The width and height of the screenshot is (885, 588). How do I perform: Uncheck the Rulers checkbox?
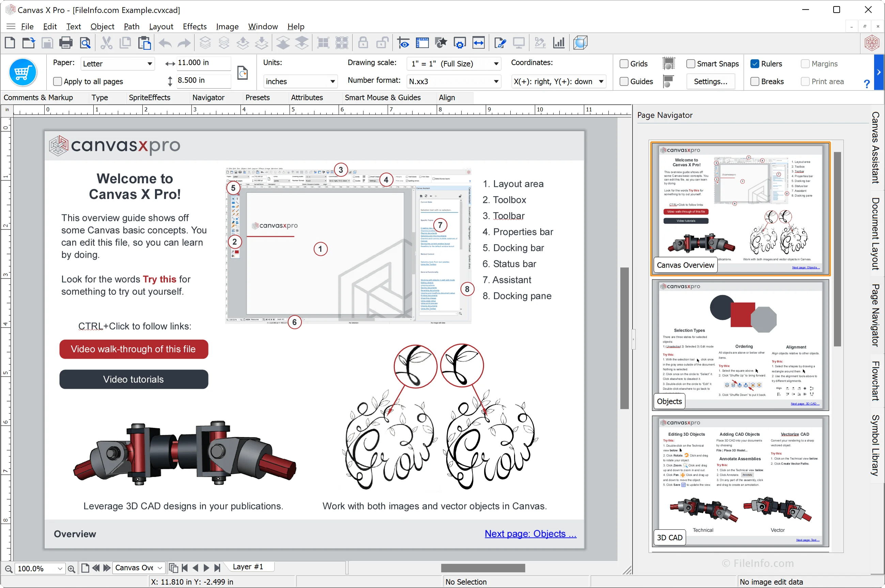coord(755,64)
